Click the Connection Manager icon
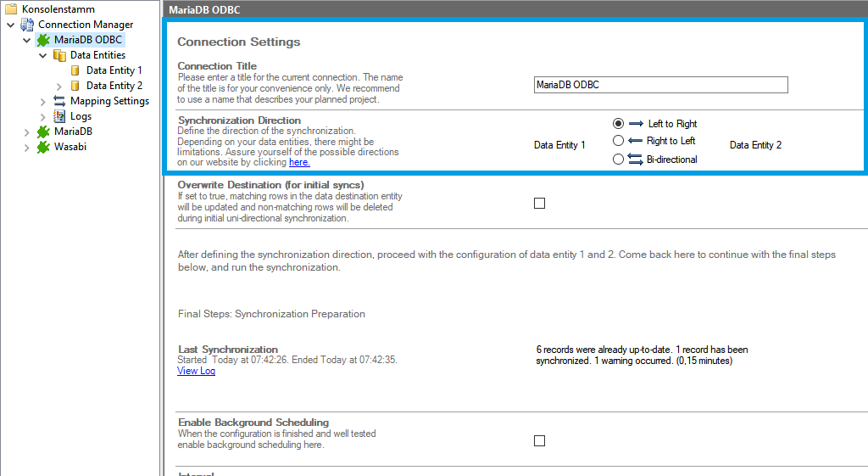The height and width of the screenshot is (476, 868). click(27, 25)
